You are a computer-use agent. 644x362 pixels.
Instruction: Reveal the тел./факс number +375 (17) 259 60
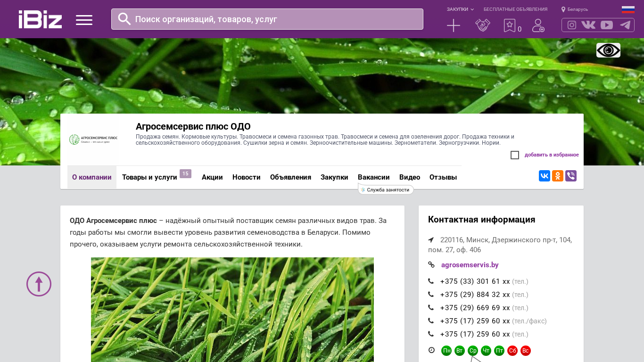tap(475, 321)
